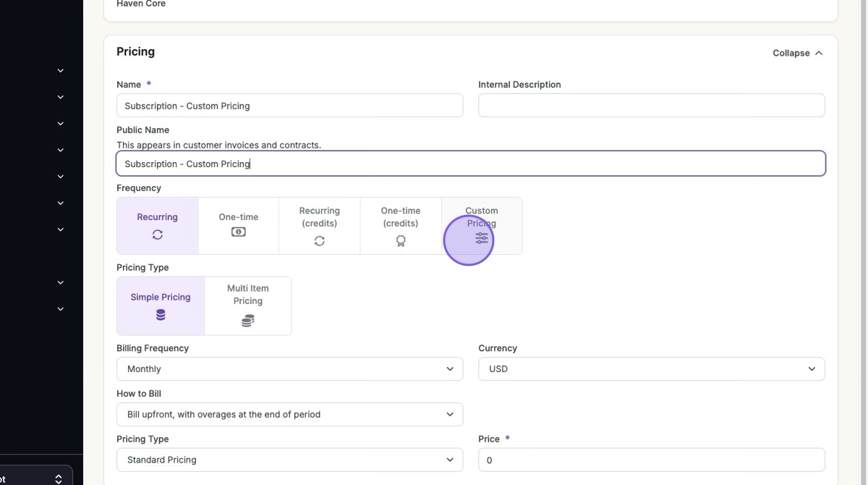
Task: Click the One-time (credits) award ribbon icon
Action: pyautogui.click(x=401, y=241)
